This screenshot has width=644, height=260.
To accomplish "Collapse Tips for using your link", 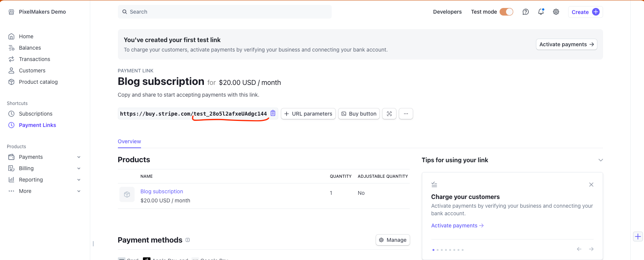I will [601, 160].
